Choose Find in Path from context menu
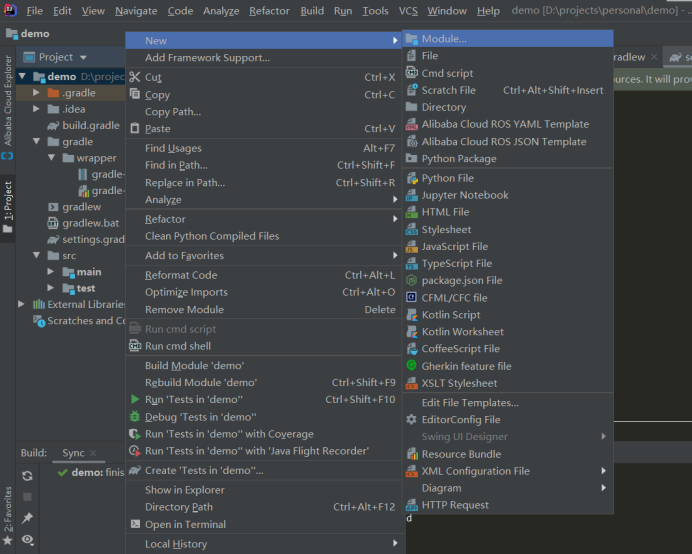The image size is (692, 554). [x=263, y=165]
